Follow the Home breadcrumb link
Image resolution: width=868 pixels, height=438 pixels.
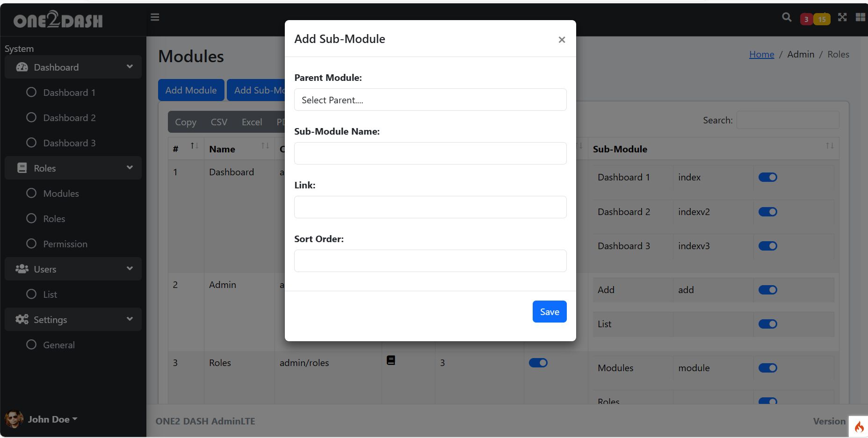(761, 54)
